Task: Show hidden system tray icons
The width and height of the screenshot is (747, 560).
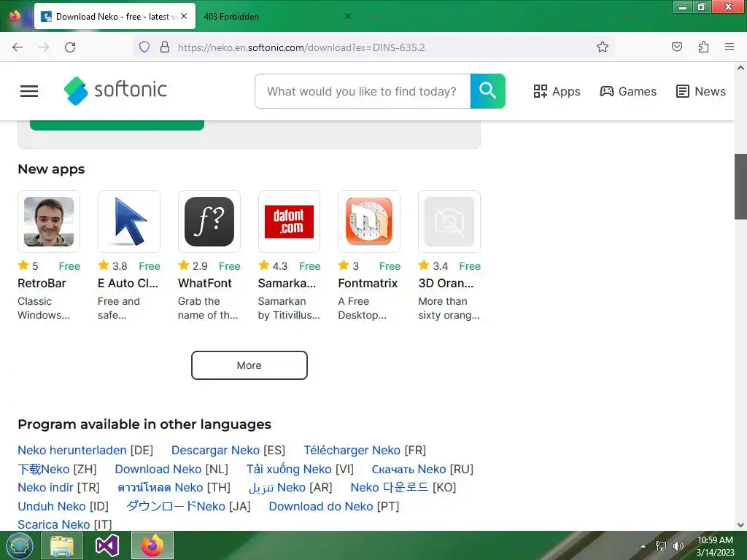Action: [643, 546]
